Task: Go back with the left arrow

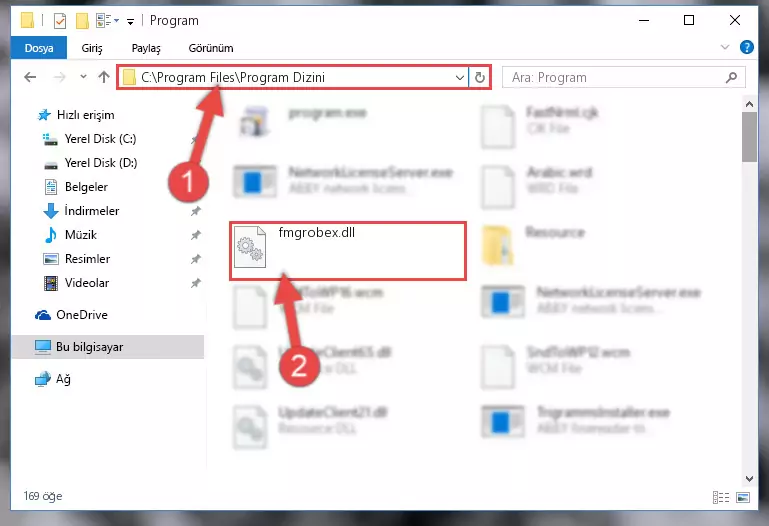Action: [30, 77]
